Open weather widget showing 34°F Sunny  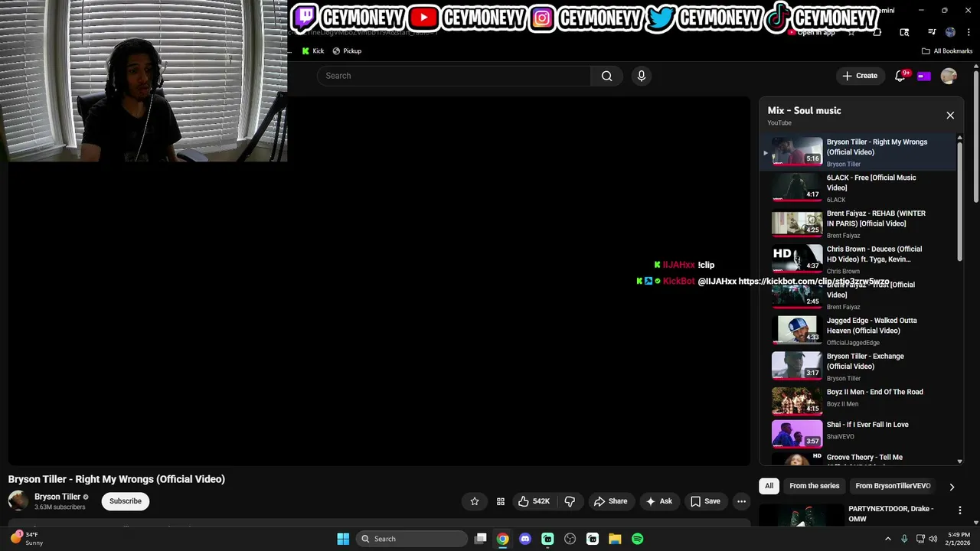coord(27,539)
